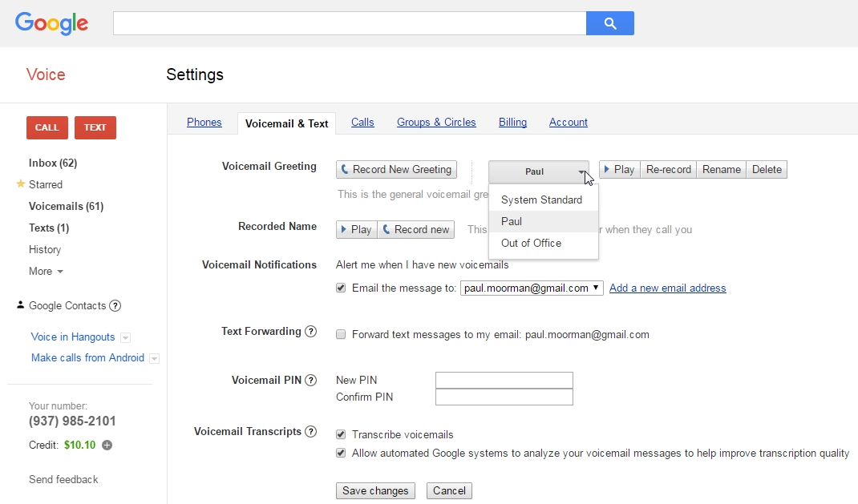Click the Record New Greeting microphone icon
Screen dimensions: 858x504
tap(346, 169)
